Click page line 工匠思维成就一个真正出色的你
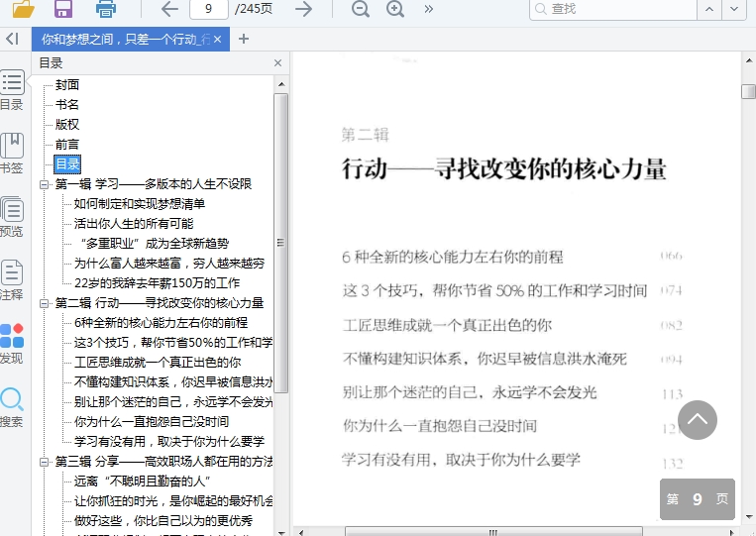 447,325
